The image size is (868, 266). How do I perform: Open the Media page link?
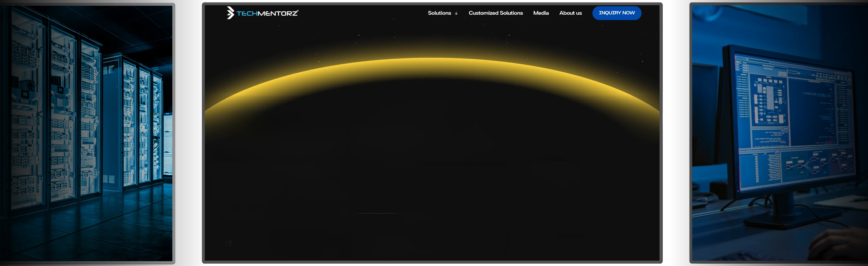click(x=541, y=13)
